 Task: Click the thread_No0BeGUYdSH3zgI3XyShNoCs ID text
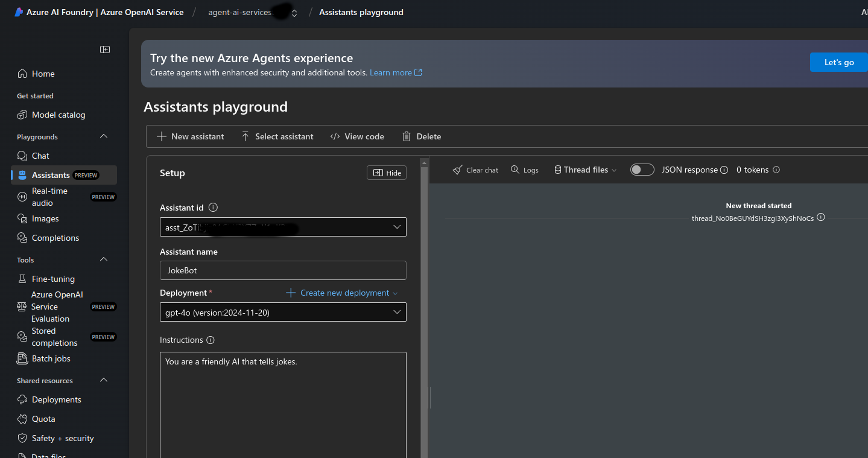click(x=753, y=218)
